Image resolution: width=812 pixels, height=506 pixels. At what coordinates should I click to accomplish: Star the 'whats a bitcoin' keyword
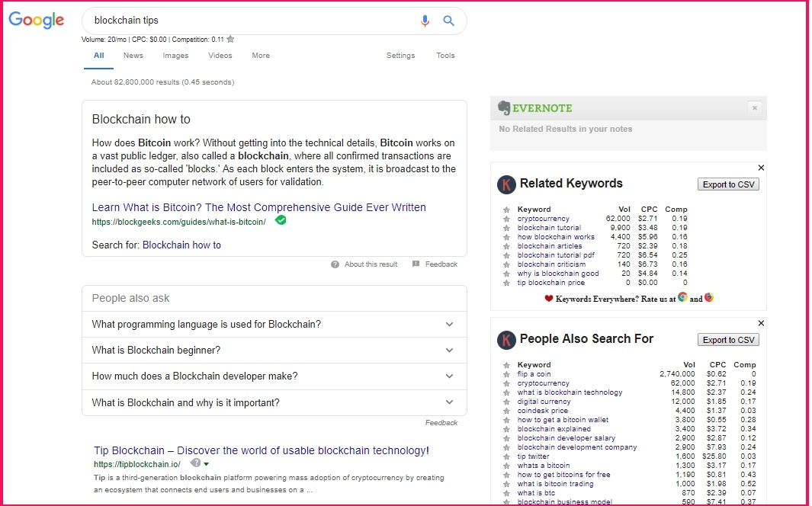click(x=506, y=466)
